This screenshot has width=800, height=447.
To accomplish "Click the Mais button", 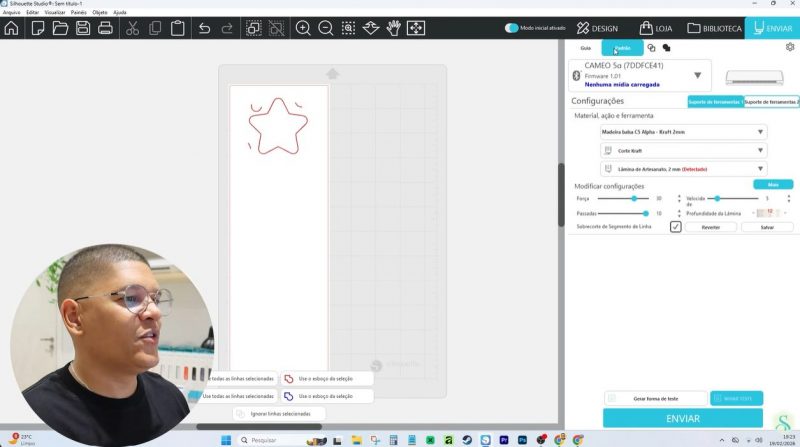I will [773, 185].
